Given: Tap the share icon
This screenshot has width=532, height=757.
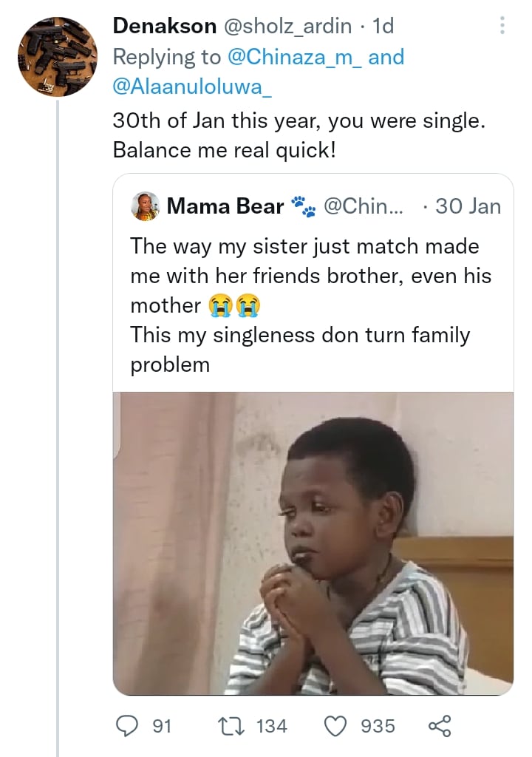Looking at the screenshot, I should pyautogui.click(x=439, y=726).
